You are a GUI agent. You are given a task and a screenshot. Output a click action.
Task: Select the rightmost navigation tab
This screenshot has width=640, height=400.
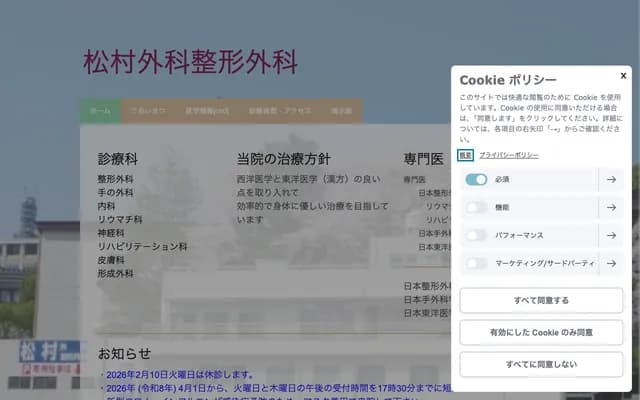pos(342,111)
